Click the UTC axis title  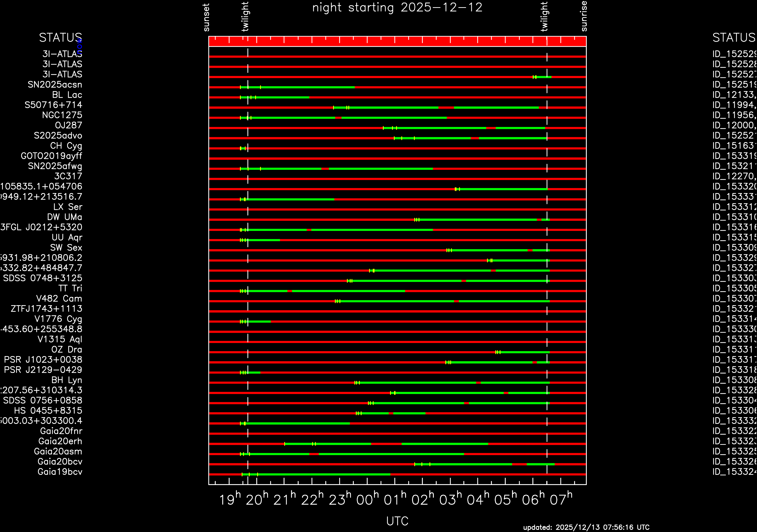pyautogui.click(x=397, y=521)
